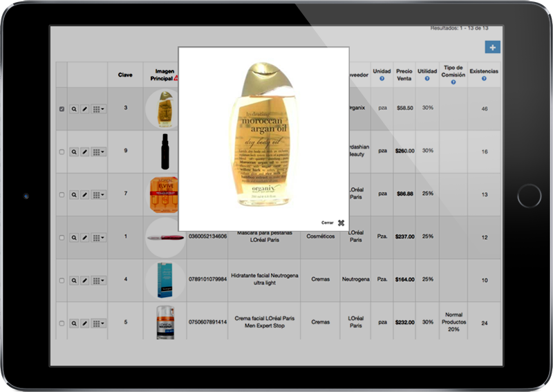Click the $237.00 price cell
This screenshot has width=553, height=392.
click(404, 236)
